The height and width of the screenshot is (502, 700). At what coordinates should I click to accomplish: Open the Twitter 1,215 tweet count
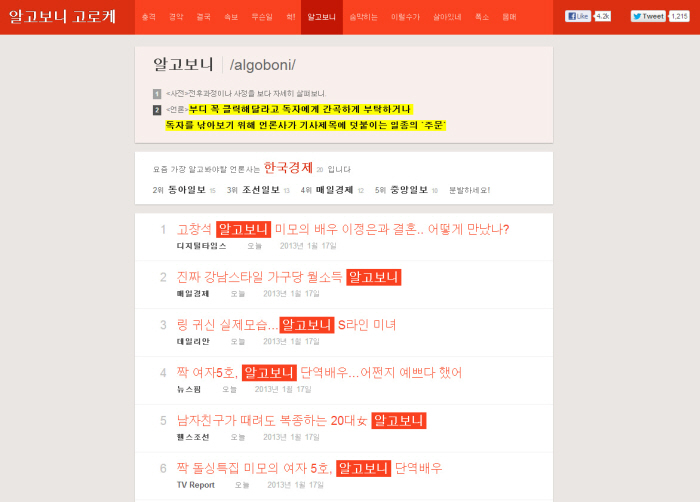pyautogui.click(x=679, y=16)
